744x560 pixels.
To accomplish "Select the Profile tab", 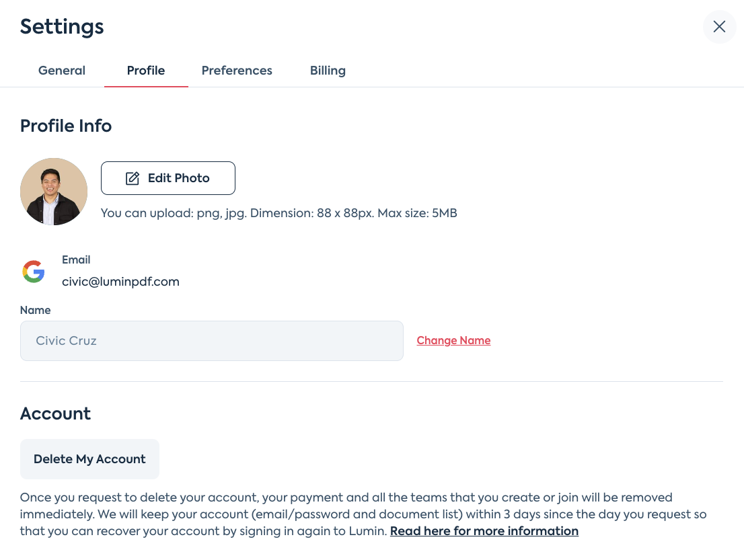I will 146,71.
